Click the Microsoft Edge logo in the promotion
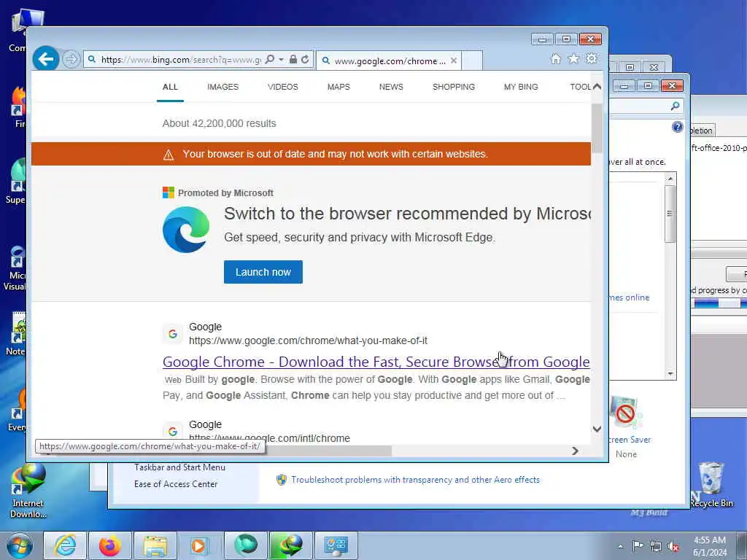 click(x=186, y=230)
